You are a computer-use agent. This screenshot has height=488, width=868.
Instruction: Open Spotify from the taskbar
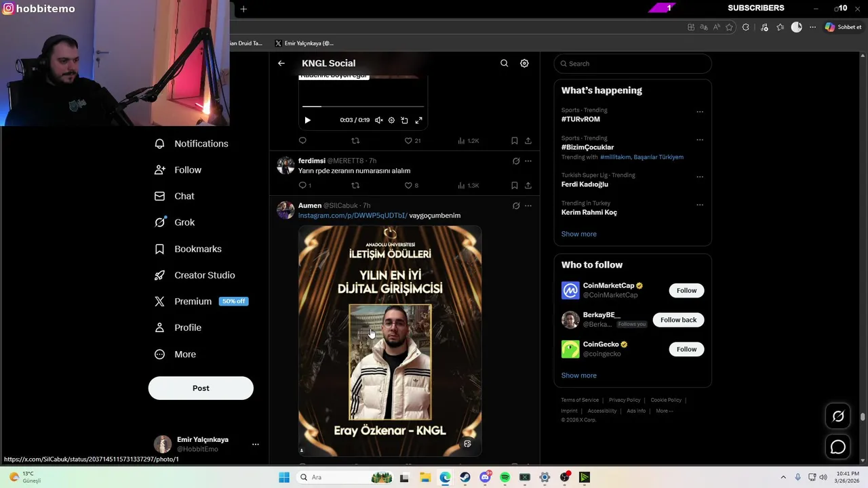505,477
